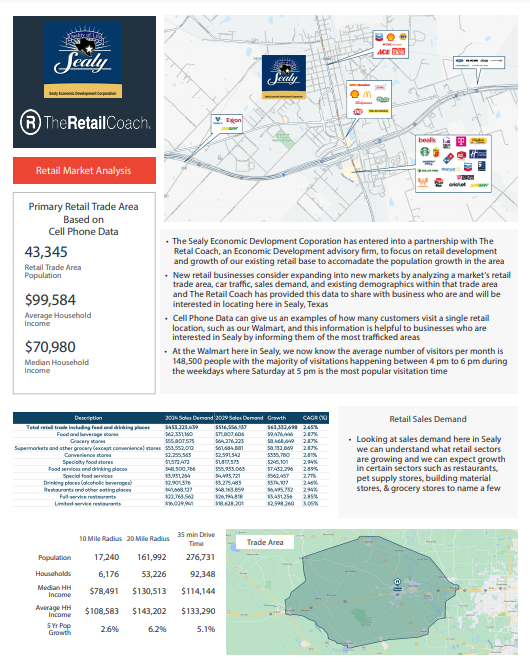Click the '35 min Drive Time' column heading
530x662 pixels.
(196, 539)
